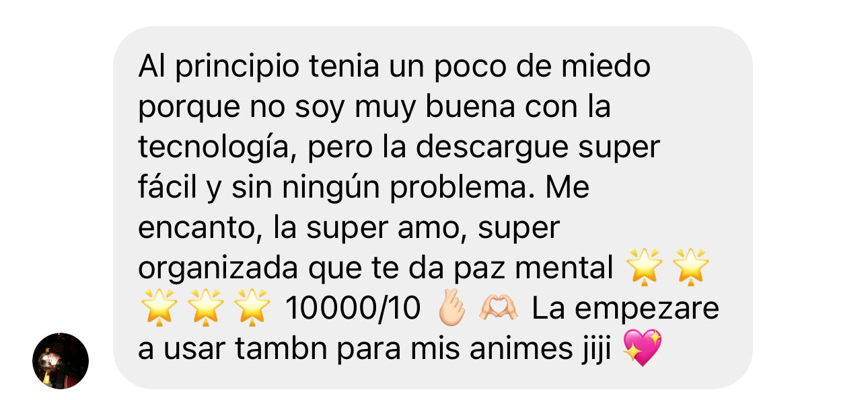This screenshot has width=868, height=400.
Task: Click the star emoji right after "mental"
Action: pos(645,268)
